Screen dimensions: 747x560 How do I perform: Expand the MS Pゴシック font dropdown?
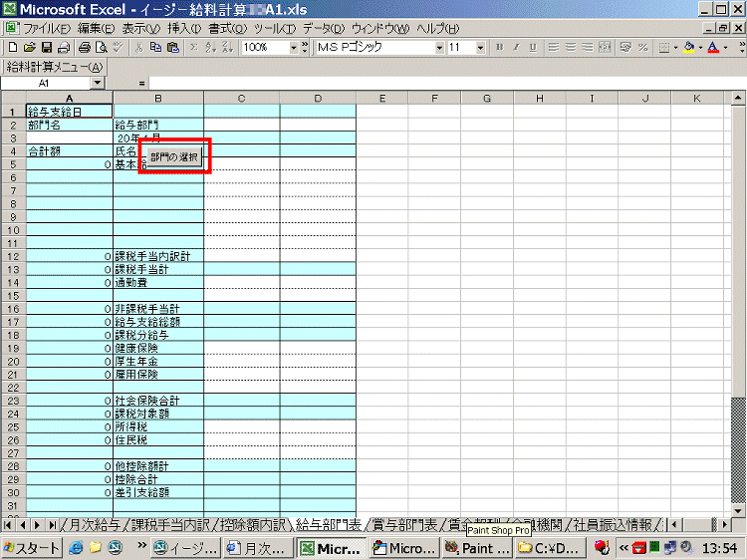click(439, 47)
